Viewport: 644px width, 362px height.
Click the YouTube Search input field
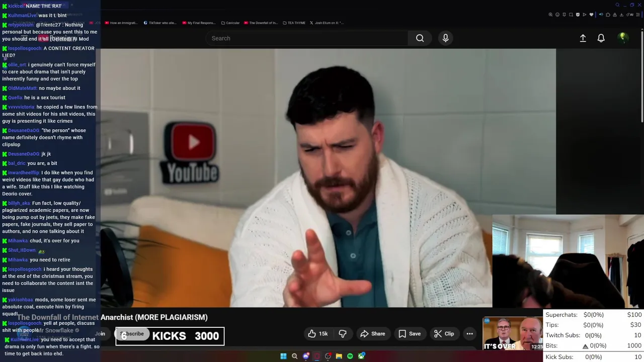[307, 38]
